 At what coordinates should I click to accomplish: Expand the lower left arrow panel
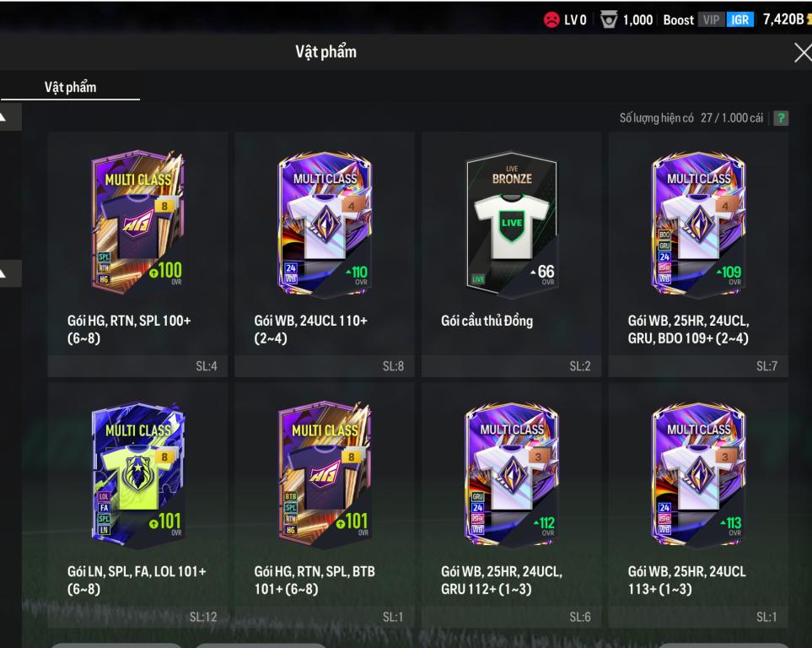coord(10,273)
